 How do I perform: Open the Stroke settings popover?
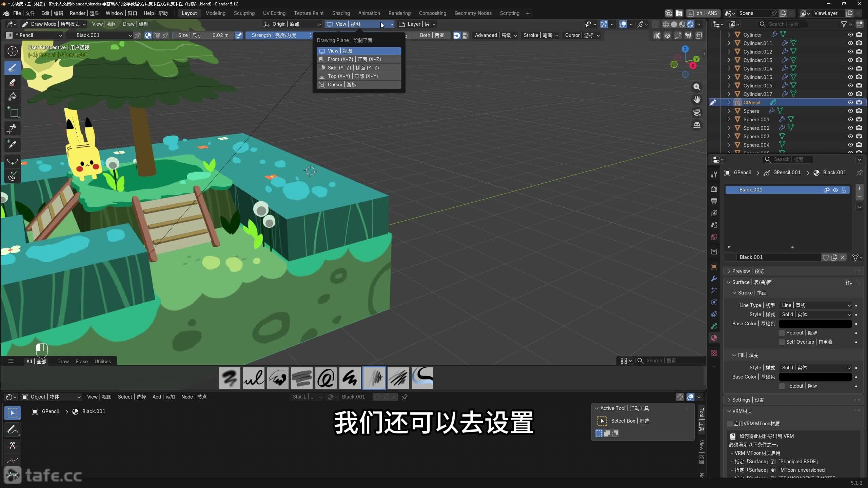coord(541,35)
